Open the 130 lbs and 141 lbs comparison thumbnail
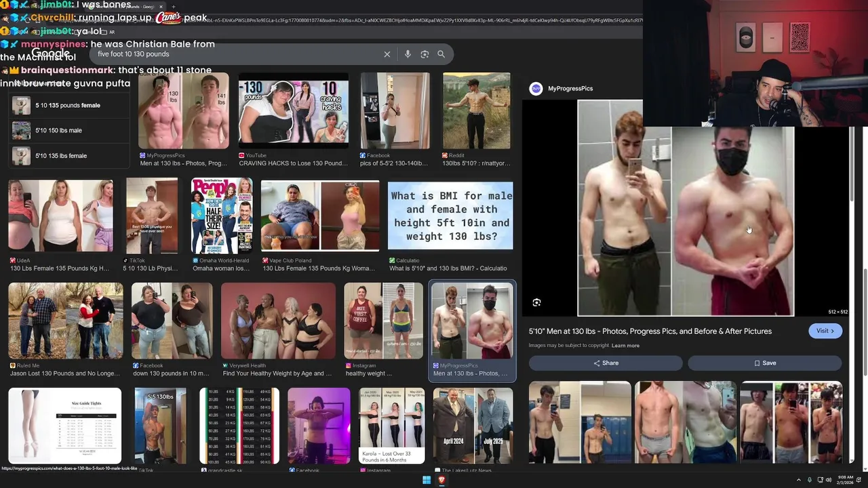The height and width of the screenshot is (488, 868). [184, 111]
